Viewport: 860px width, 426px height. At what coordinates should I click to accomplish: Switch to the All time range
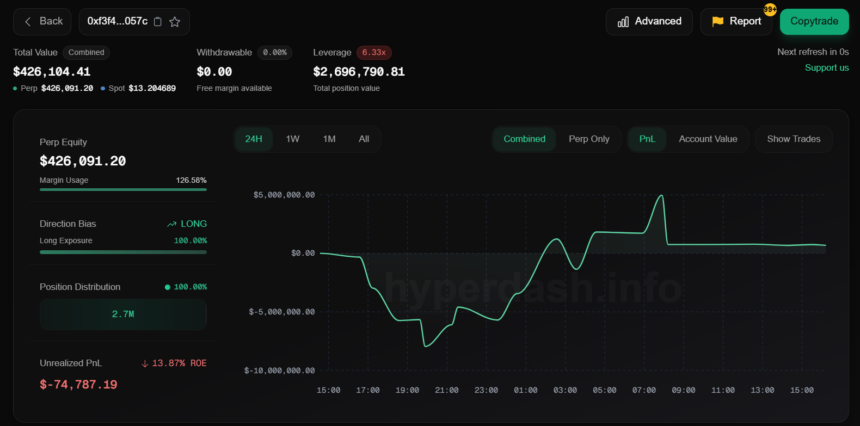tap(364, 139)
